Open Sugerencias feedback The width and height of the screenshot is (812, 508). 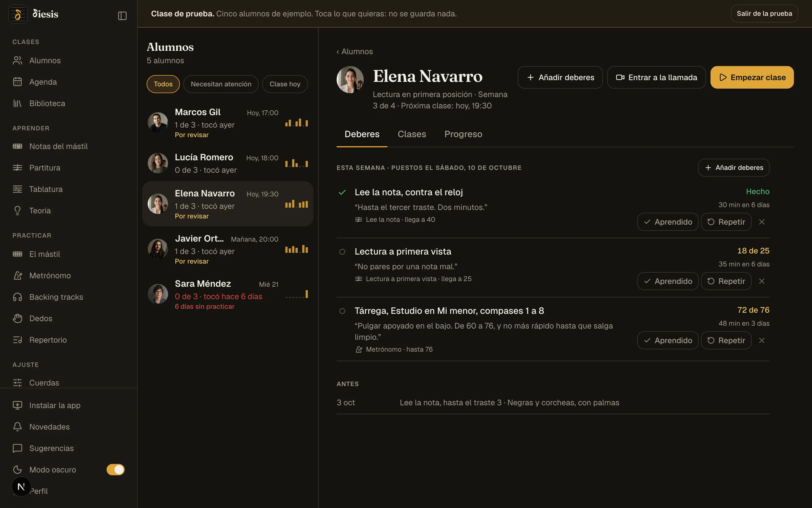69,448
